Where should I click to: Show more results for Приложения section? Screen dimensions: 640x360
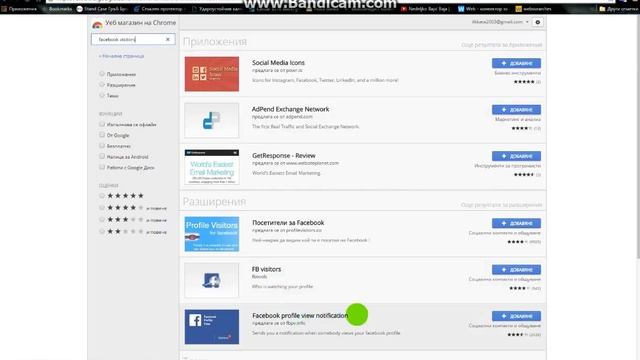[x=502, y=45]
